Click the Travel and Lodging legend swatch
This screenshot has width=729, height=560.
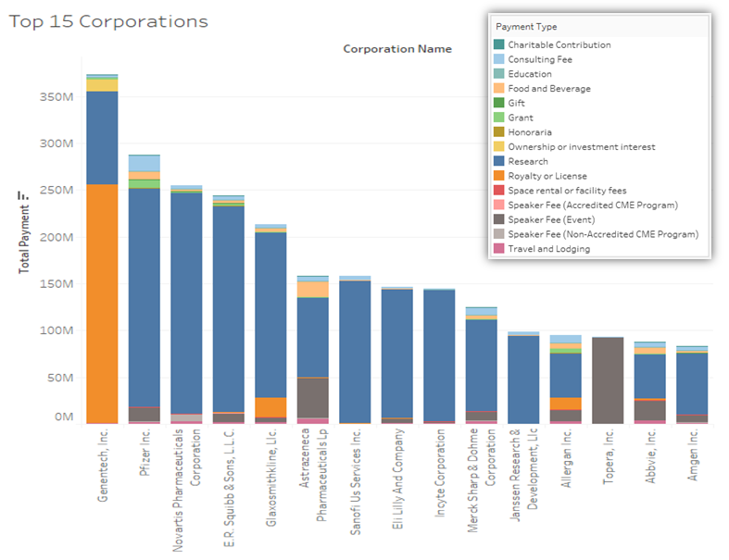499,249
